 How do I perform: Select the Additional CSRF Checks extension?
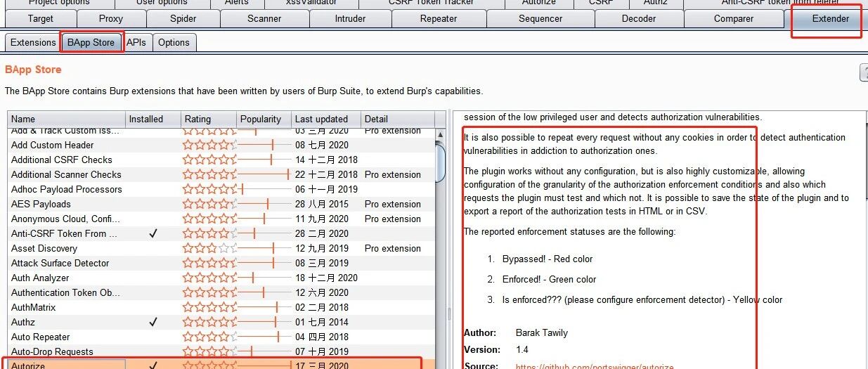(221, 160)
